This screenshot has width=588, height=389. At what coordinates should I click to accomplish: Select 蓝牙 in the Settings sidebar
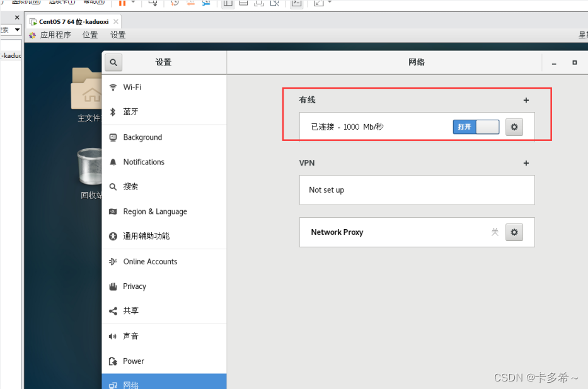(x=134, y=111)
